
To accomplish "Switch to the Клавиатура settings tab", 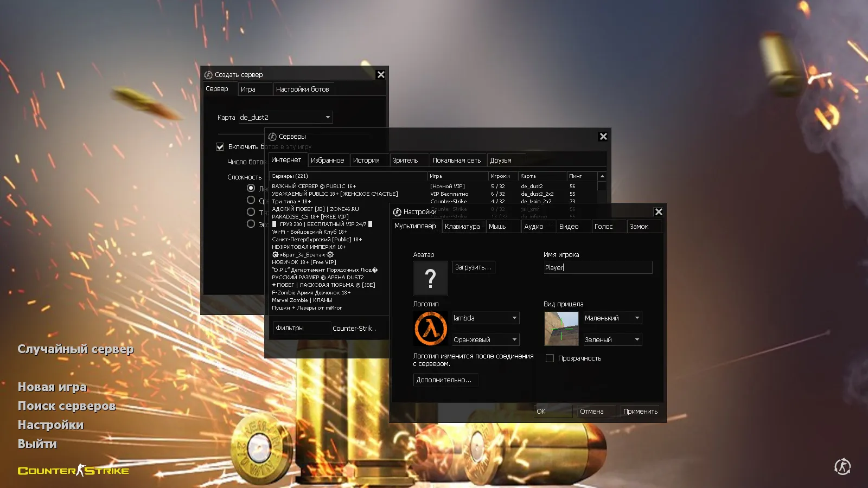I will point(462,227).
